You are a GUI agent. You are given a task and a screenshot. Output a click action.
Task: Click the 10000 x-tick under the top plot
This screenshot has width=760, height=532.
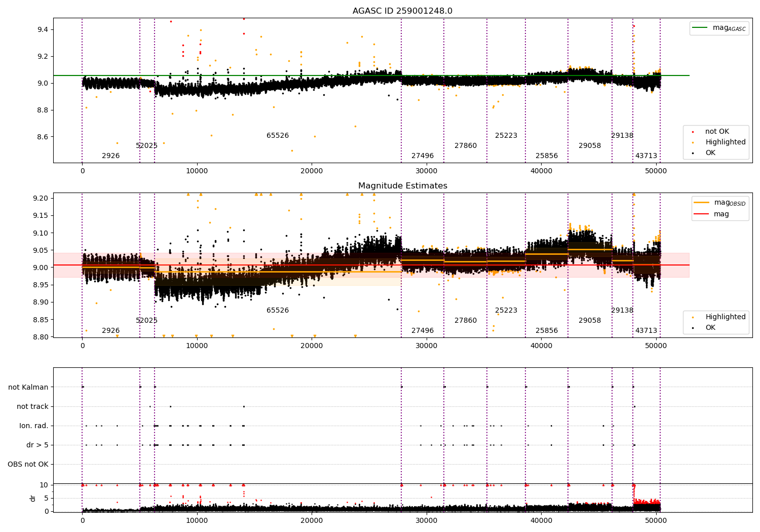click(x=197, y=171)
